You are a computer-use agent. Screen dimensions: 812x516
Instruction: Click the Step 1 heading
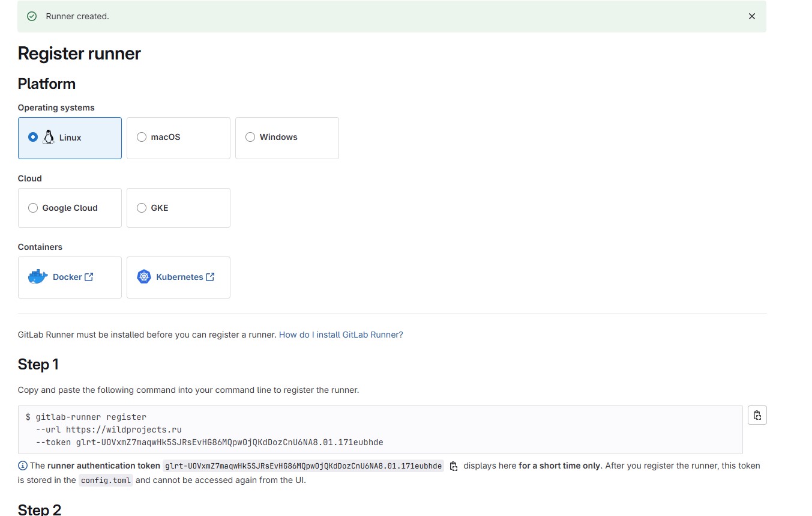[x=38, y=365]
